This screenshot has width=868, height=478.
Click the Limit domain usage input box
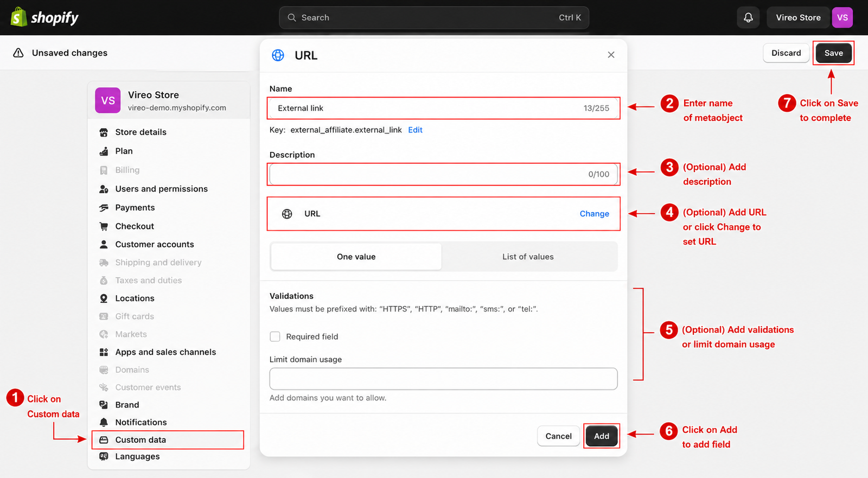(443, 379)
